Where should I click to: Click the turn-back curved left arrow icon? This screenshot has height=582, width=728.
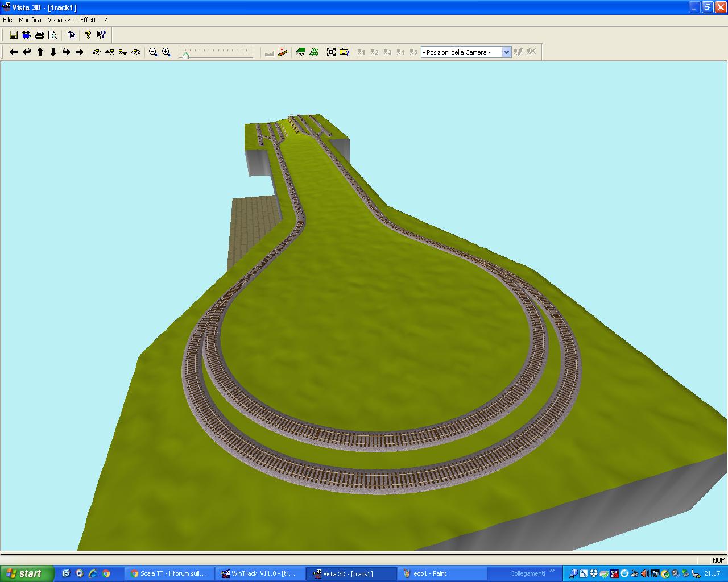tap(27, 52)
